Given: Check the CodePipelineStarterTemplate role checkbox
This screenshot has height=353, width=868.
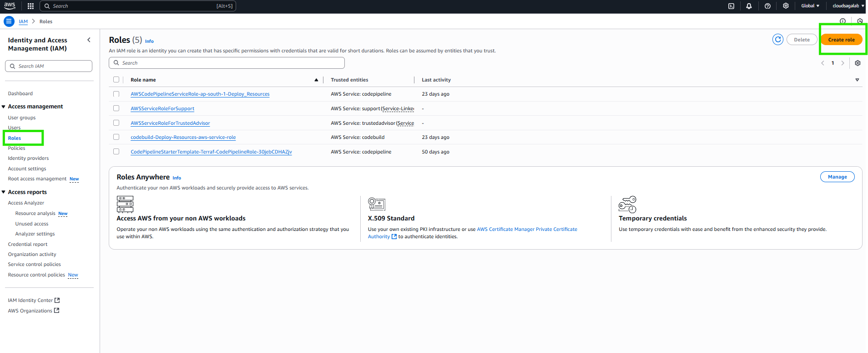Looking at the screenshot, I should point(116,152).
